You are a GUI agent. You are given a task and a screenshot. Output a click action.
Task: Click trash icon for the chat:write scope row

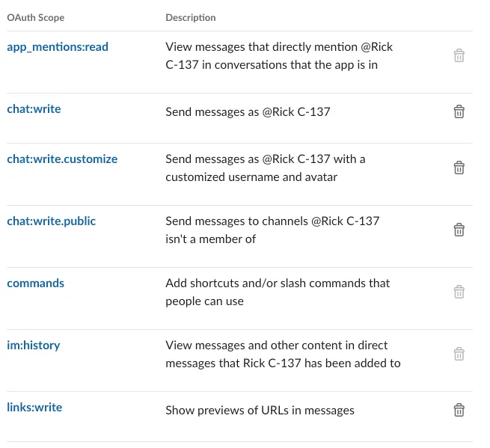pos(459,111)
